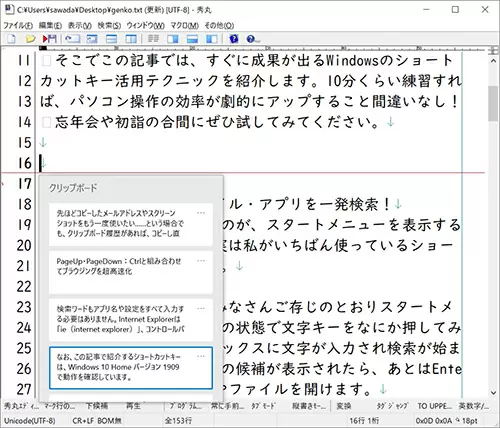Click the 縦書きモー... function key button

[x=309, y=406]
